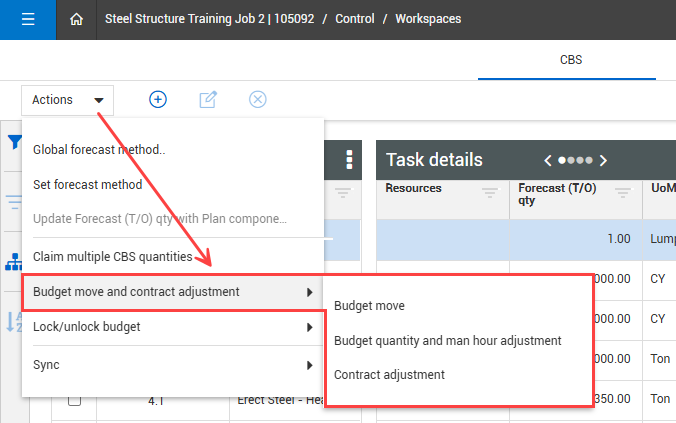Screen dimensions: 676x423
Task: Expand the Sync submenu
Action: pos(172,365)
